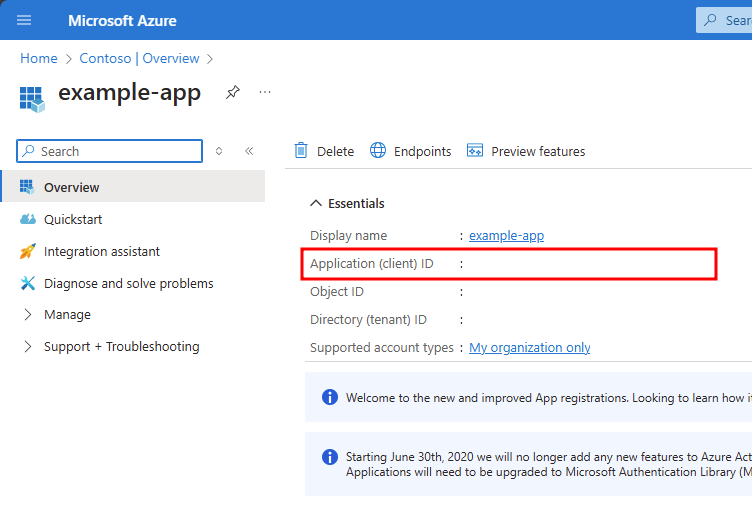The image size is (752, 514).
Task: Open Quickstart menu item
Action: tap(73, 219)
